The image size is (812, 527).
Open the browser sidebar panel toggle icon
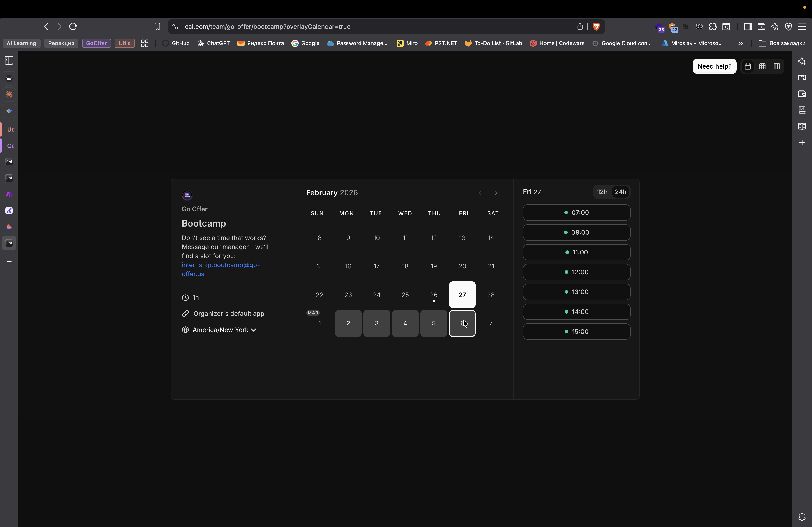(747, 27)
